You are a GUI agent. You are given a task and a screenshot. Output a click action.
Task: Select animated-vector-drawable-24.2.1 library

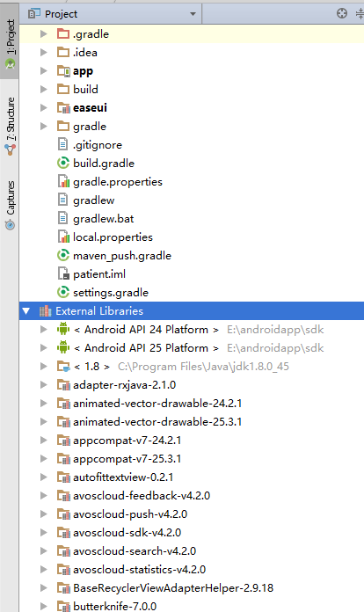157,404
